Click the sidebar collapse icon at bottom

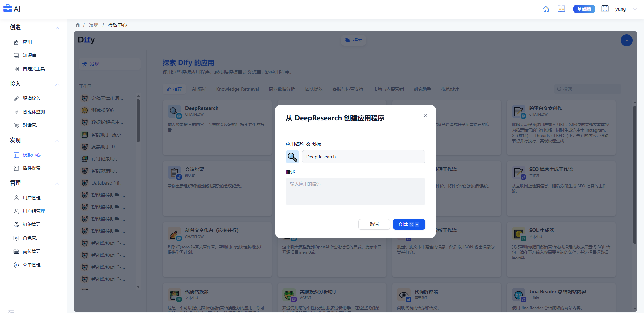(11, 311)
